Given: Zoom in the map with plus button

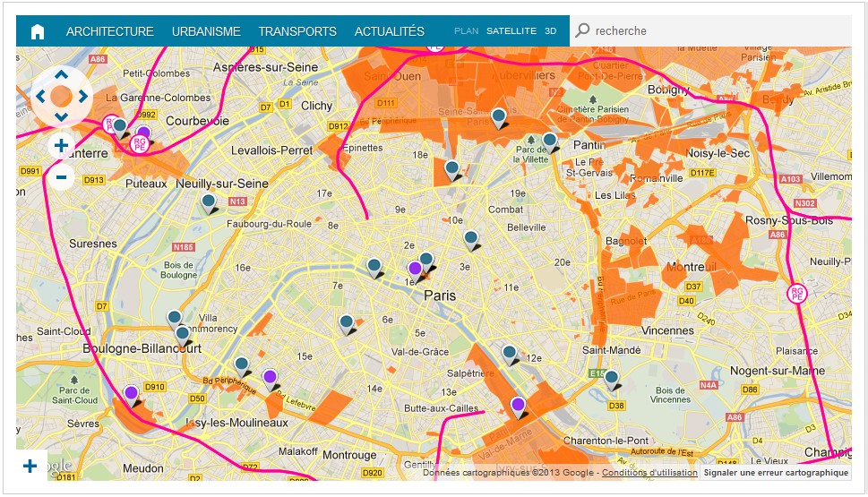Looking at the screenshot, I should [x=61, y=145].
